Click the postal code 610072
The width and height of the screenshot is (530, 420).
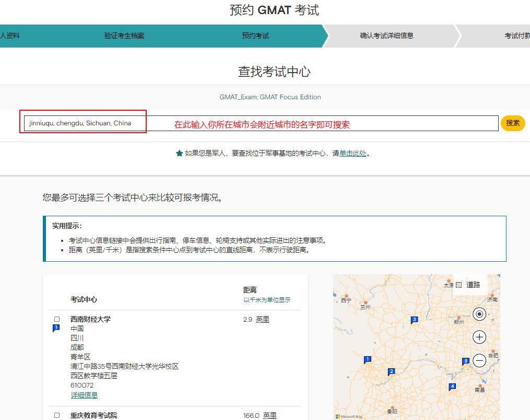coord(82,385)
